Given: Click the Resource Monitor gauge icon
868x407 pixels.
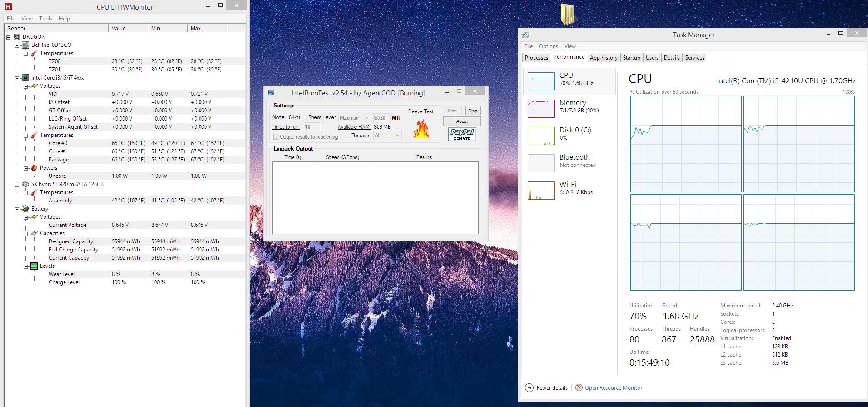Looking at the screenshot, I should point(579,387).
